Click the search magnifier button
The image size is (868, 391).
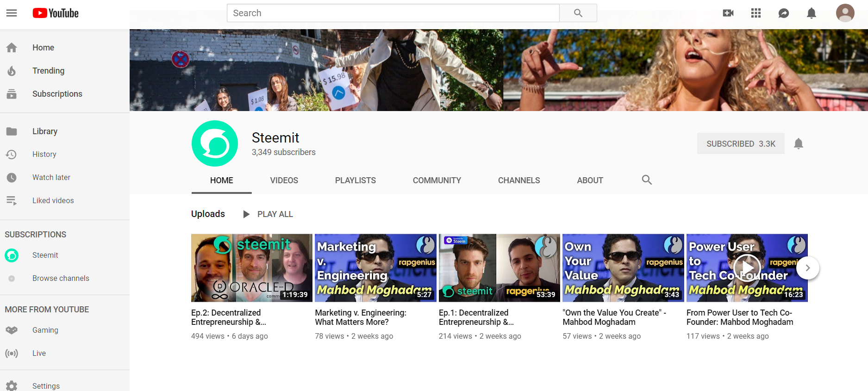click(578, 13)
